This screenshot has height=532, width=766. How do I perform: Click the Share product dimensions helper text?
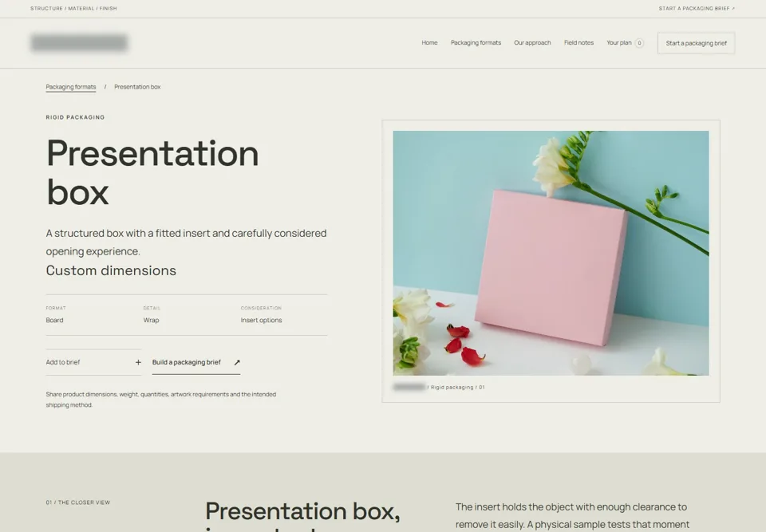[161, 400]
